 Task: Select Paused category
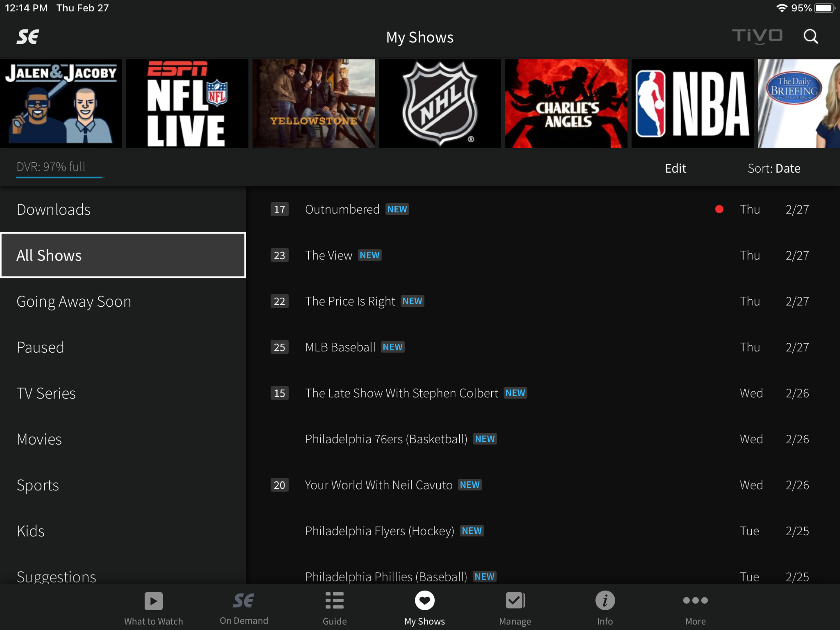(123, 347)
